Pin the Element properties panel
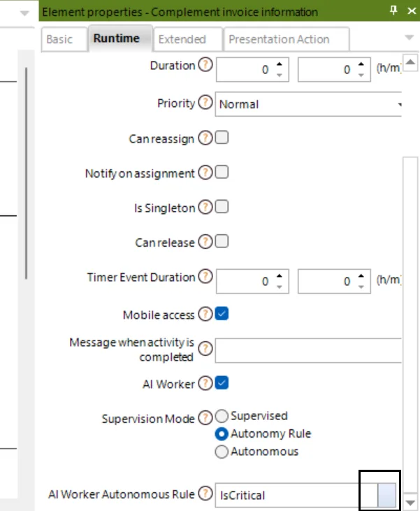This screenshot has width=420, height=511. (393, 10)
